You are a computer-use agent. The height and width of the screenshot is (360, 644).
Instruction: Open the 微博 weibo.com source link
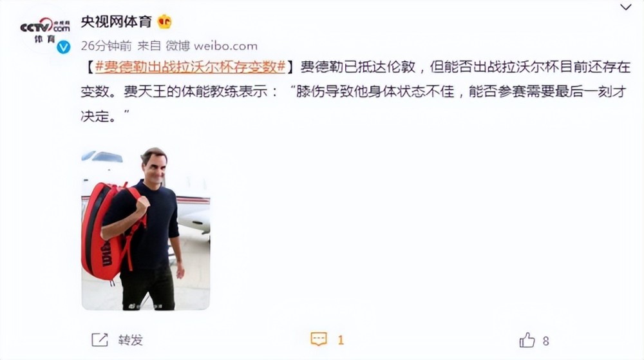tap(211, 46)
